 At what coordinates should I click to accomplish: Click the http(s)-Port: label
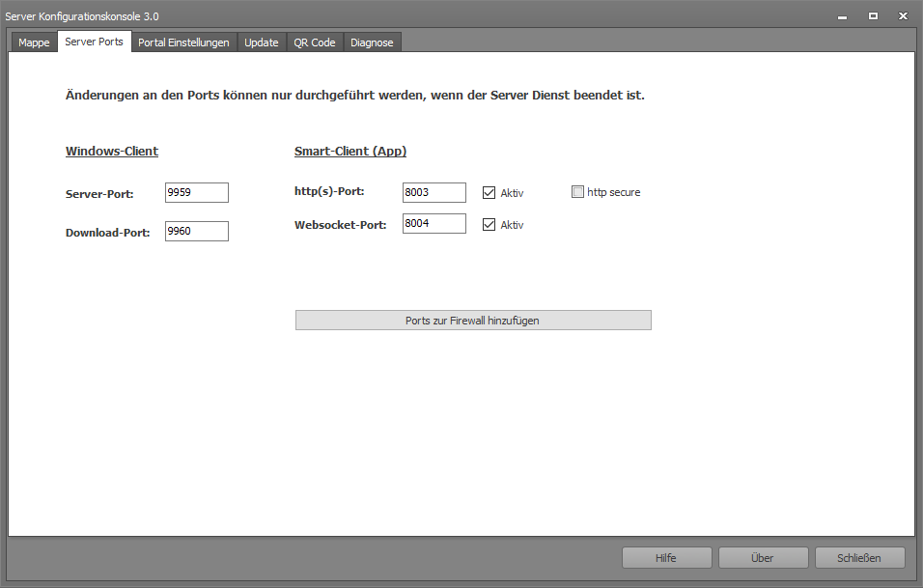tap(329, 191)
